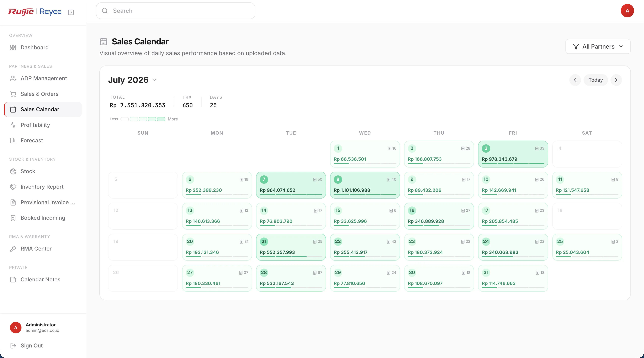The width and height of the screenshot is (644, 358).
Task: Collapse the sidebar with the panel icon
Action: click(x=71, y=12)
